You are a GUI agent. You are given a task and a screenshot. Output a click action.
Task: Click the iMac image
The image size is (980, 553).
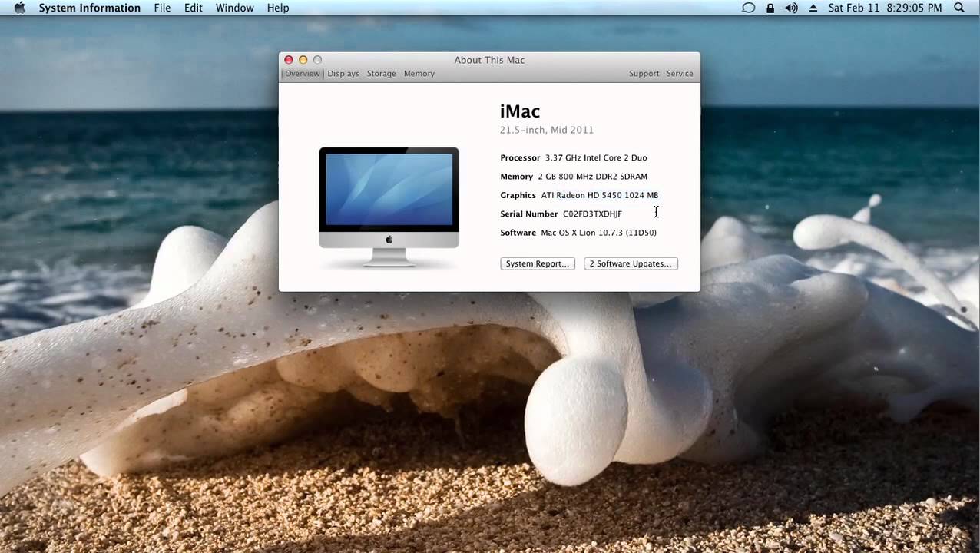point(389,207)
